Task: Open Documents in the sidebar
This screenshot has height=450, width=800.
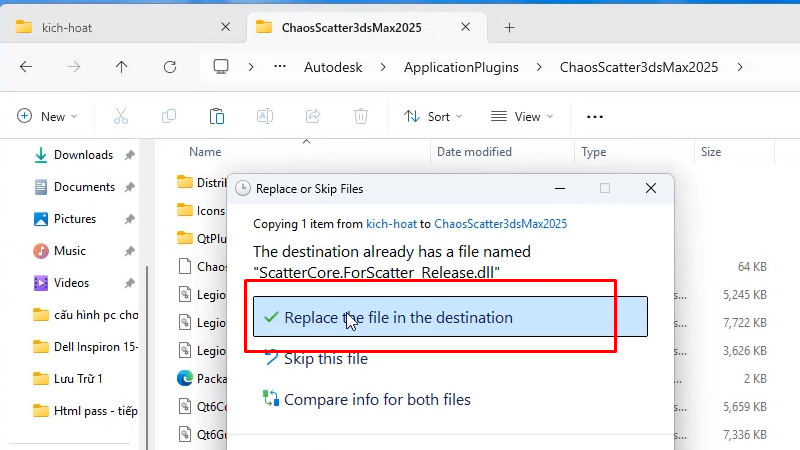Action: [x=84, y=187]
